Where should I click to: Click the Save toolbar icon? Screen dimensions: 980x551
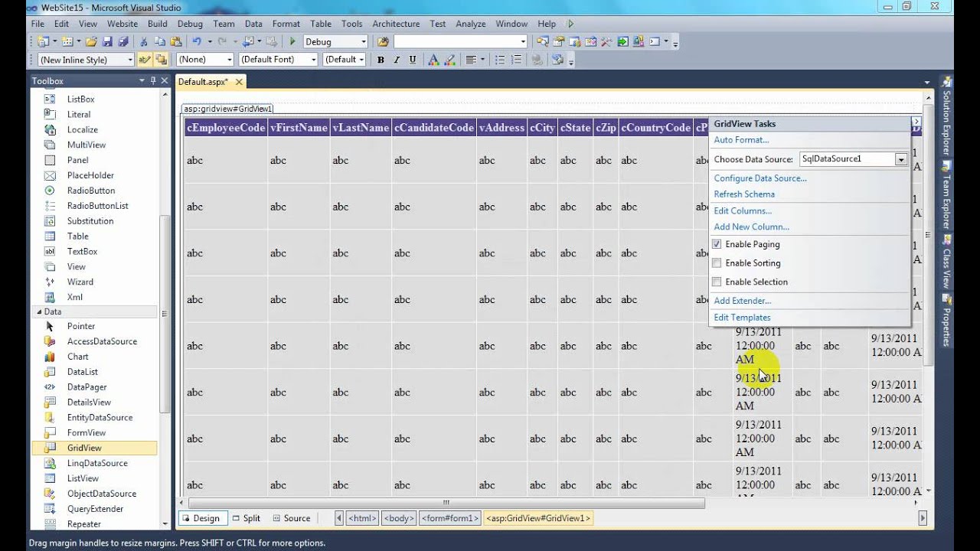click(106, 41)
